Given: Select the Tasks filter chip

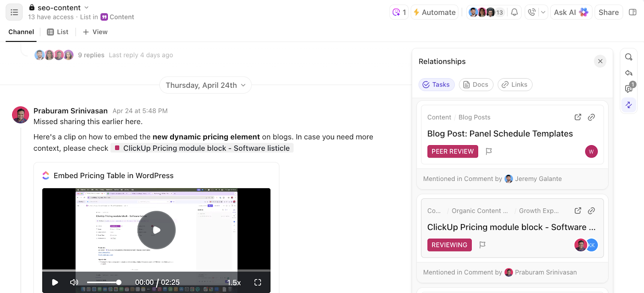Looking at the screenshot, I should pos(436,85).
